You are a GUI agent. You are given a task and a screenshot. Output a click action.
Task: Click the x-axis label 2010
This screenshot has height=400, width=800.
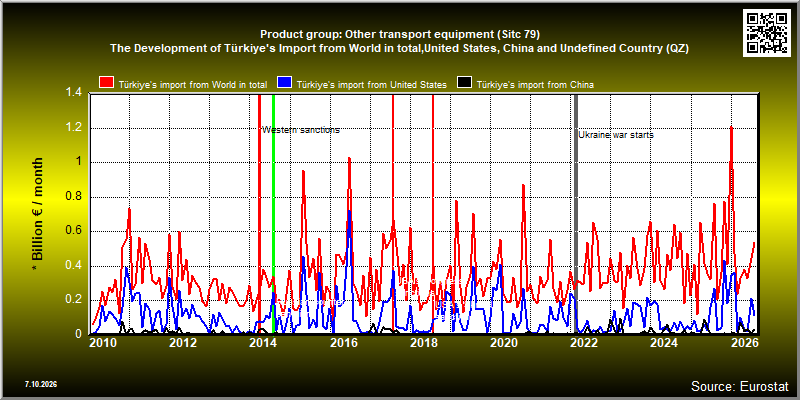[x=103, y=342]
